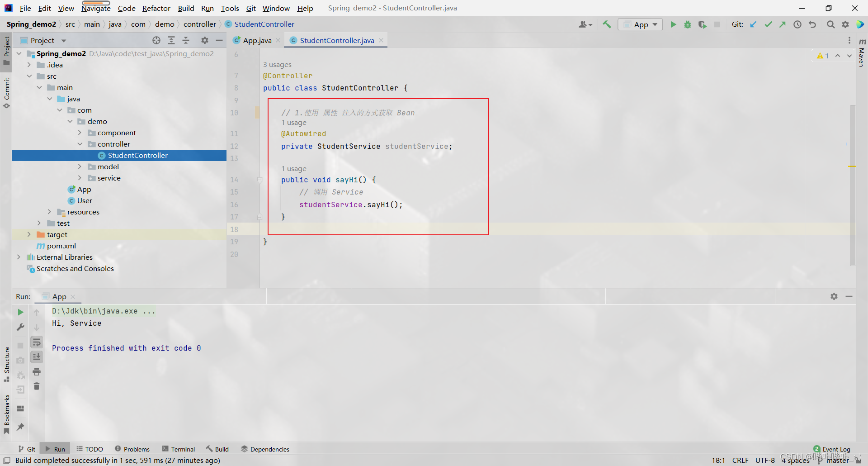Open the Problems tool window
This screenshot has width=868, height=466.
click(x=132, y=449)
